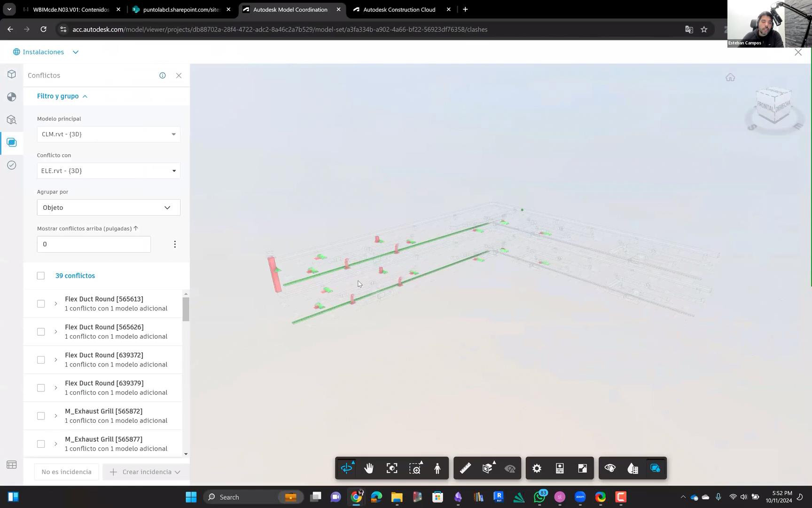Enable first person walk tool
The height and width of the screenshot is (508, 812).
pos(437,468)
